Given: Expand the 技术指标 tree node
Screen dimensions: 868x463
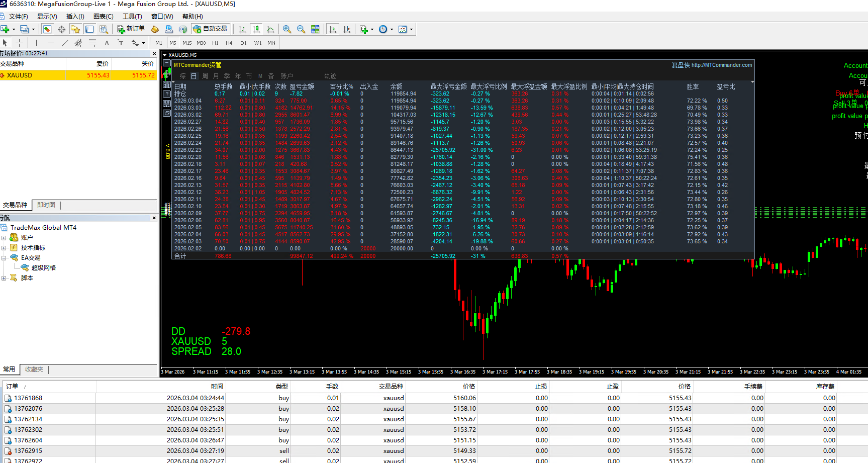Looking at the screenshot, I should (4, 248).
